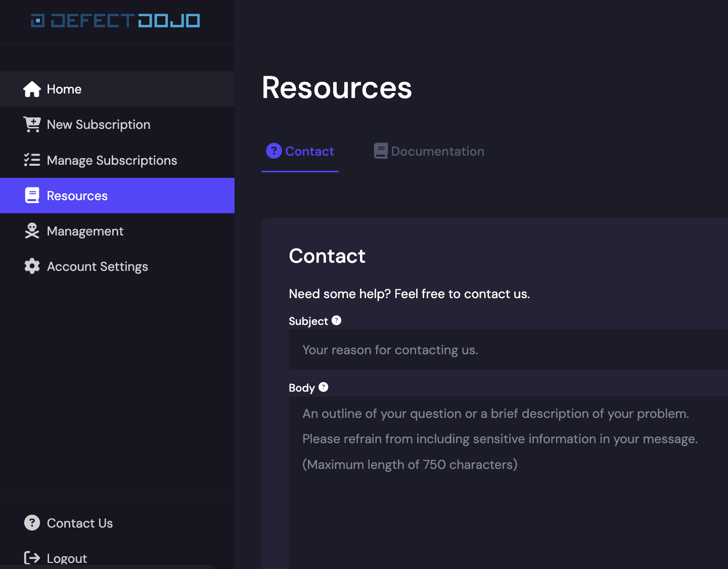Click the Contact Us link
Image resolution: width=728 pixels, height=569 pixels.
[80, 523]
